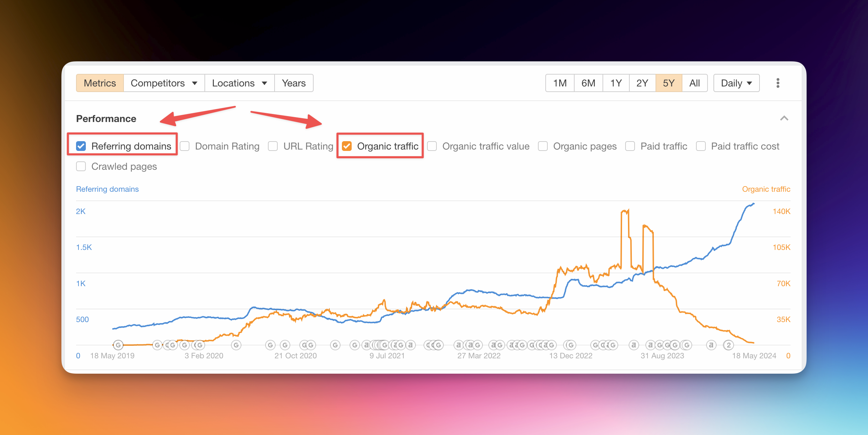
Task: Click the last 'a' marker before May 2024
Action: coord(711,345)
